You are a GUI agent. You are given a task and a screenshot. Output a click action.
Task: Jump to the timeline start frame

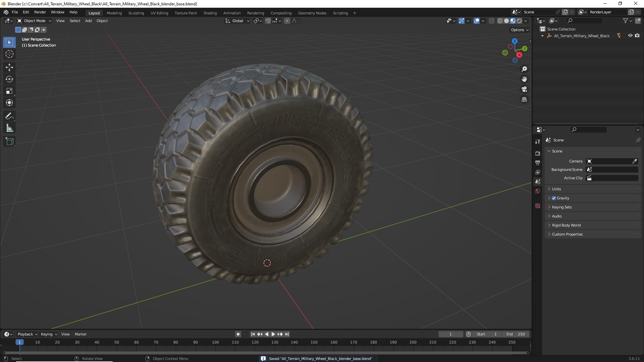tap(253, 334)
